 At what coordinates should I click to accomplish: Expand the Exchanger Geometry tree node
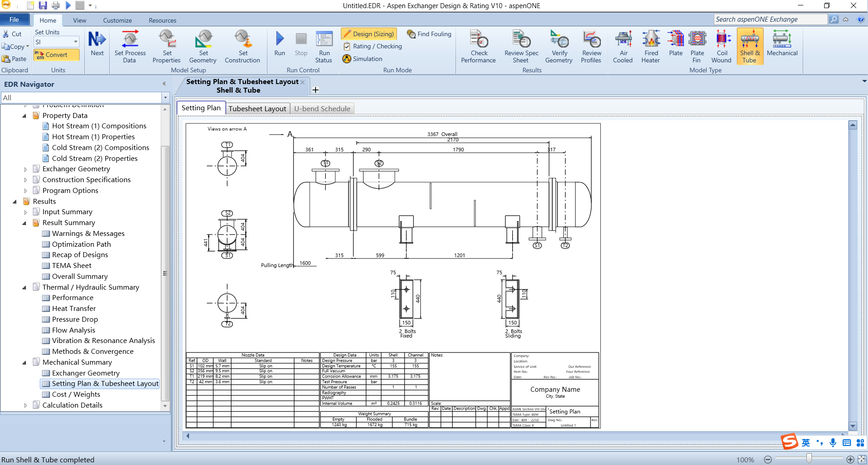pyautogui.click(x=26, y=169)
